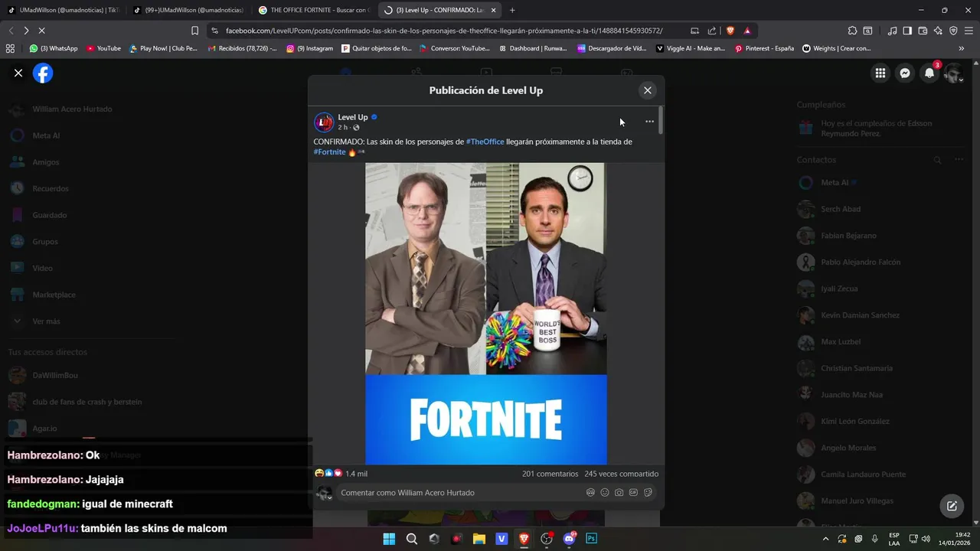Go back to the previous page
This screenshot has width=980, height=551.
point(11,31)
